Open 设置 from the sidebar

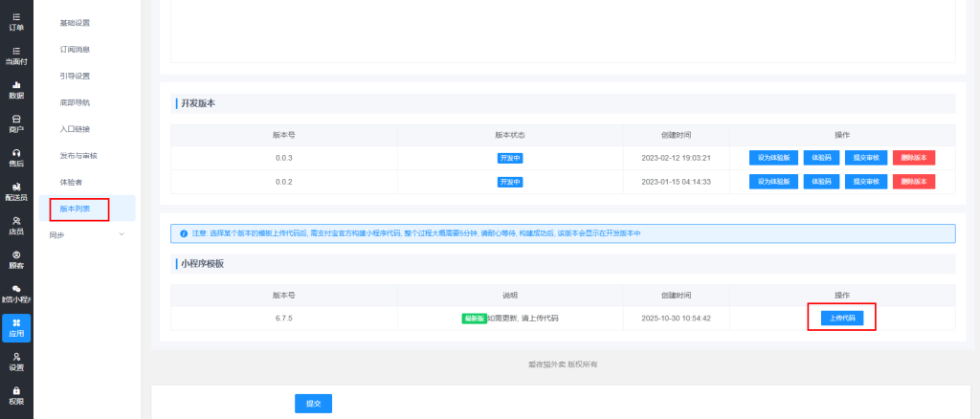point(16,361)
